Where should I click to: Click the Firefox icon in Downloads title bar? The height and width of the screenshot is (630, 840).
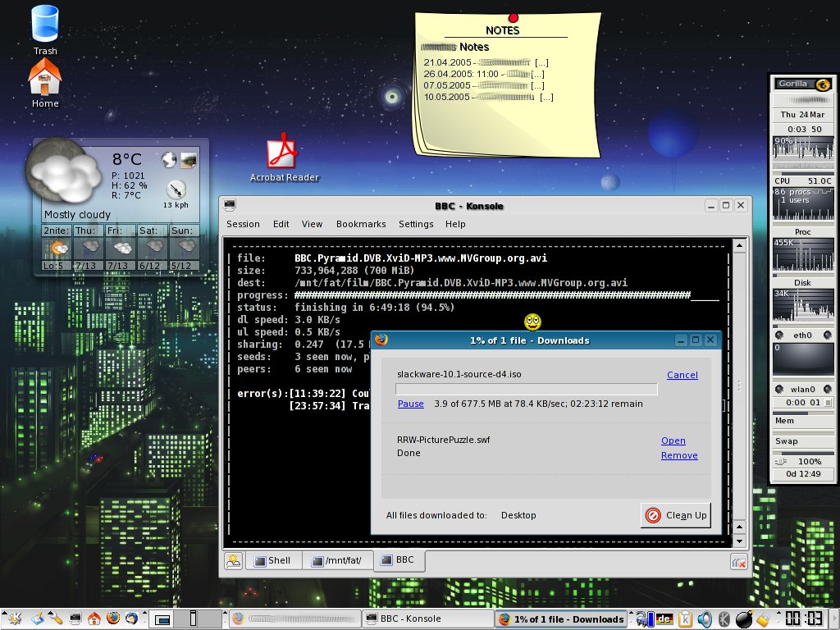tap(381, 340)
